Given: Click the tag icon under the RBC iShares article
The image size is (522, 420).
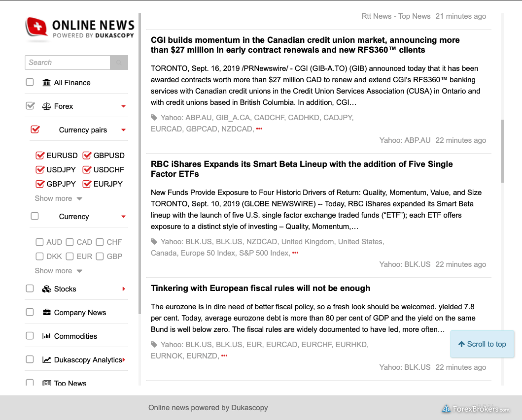Looking at the screenshot, I should [x=154, y=241].
